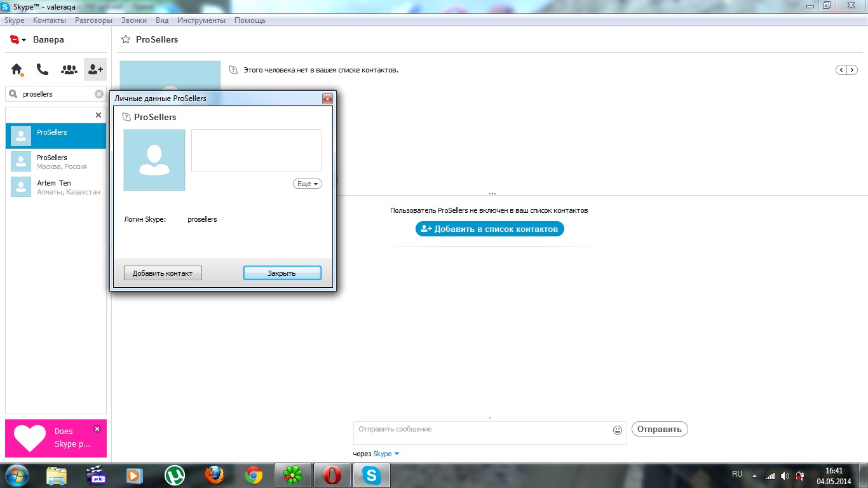Launch Google Chrome from the taskbar

coord(254,475)
